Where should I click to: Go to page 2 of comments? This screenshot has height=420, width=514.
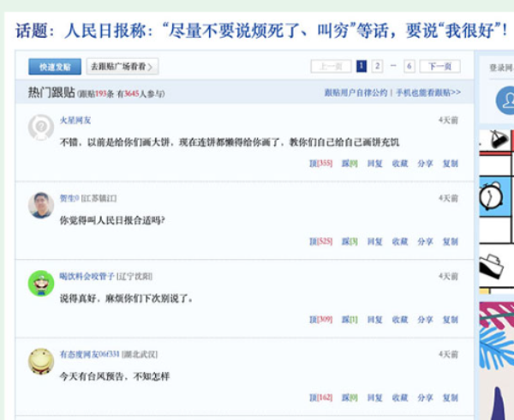[377, 67]
